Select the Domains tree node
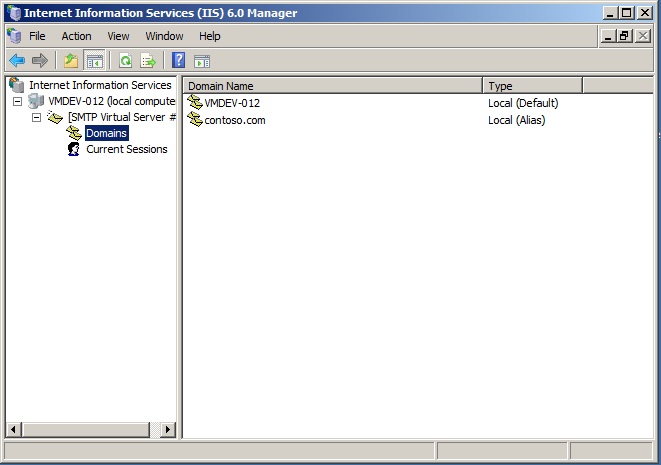The image size is (661, 465). pyautogui.click(x=106, y=133)
